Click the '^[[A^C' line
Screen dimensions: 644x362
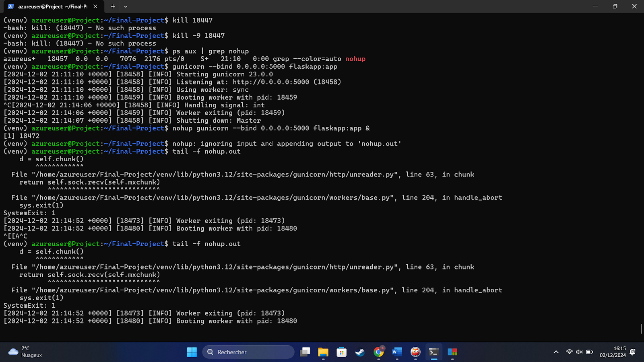click(x=15, y=236)
